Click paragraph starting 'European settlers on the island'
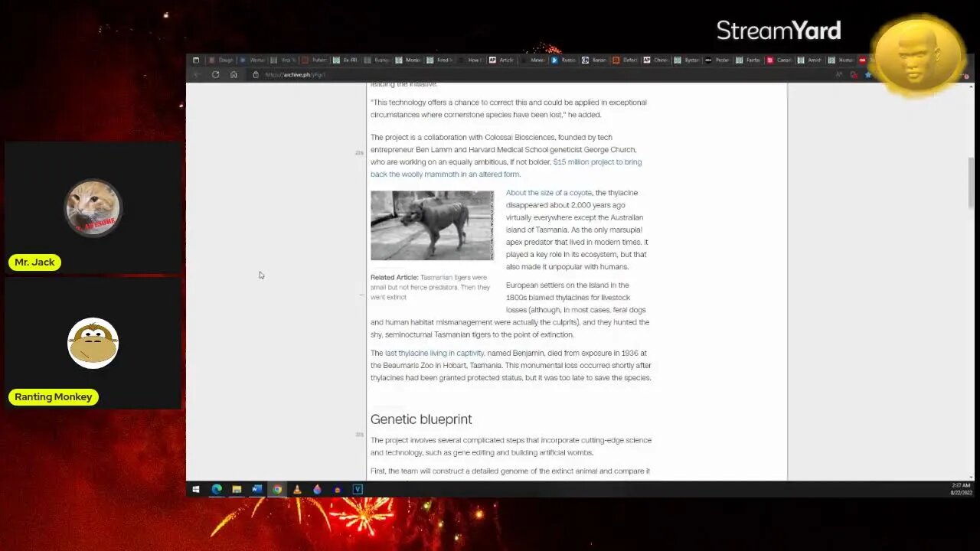Image resolution: width=980 pixels, height=551 pixels. (x=510, y=310)
